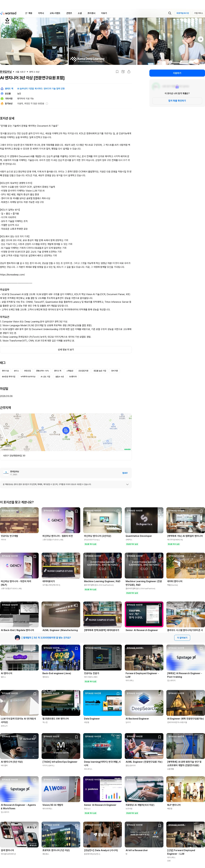Screen dimensions: 205x868
Task: Bookmark [TADA] Infra/DevOps Engineer card
Action: coord(76,737)
